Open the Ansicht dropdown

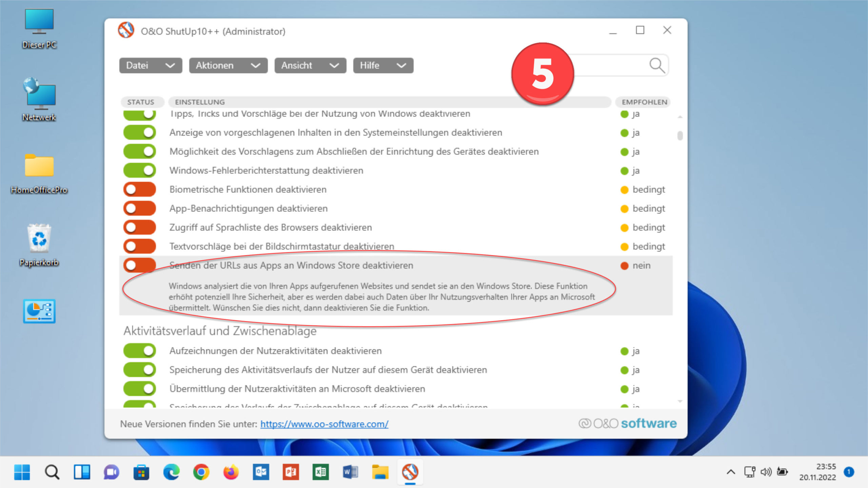point(310,65)
